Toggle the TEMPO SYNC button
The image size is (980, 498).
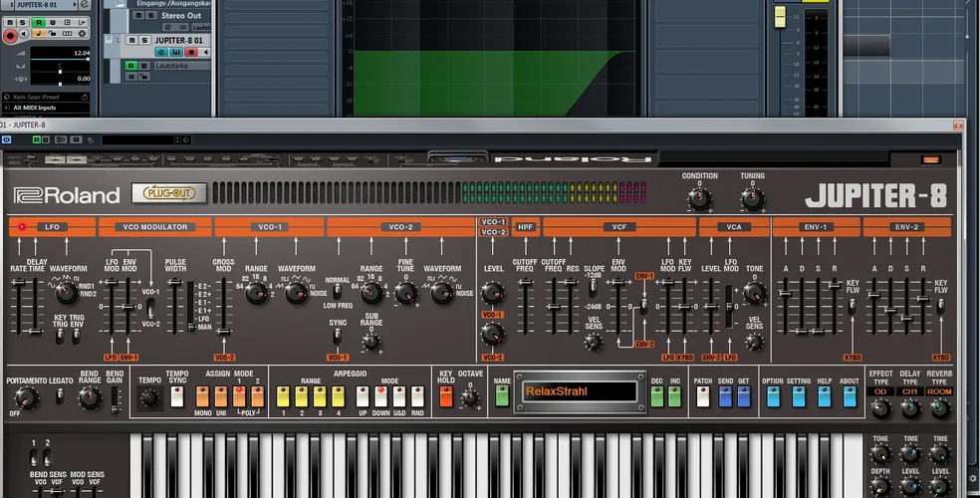pyautogui.click(x=177, y=396)
